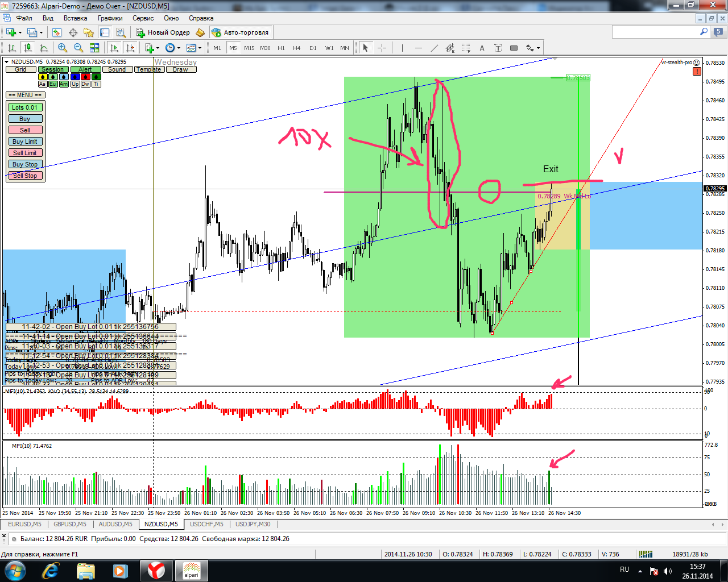This screenshot has height=582, width=728.
Task: Select the Text Label tool
Action: tap(498, 48)
